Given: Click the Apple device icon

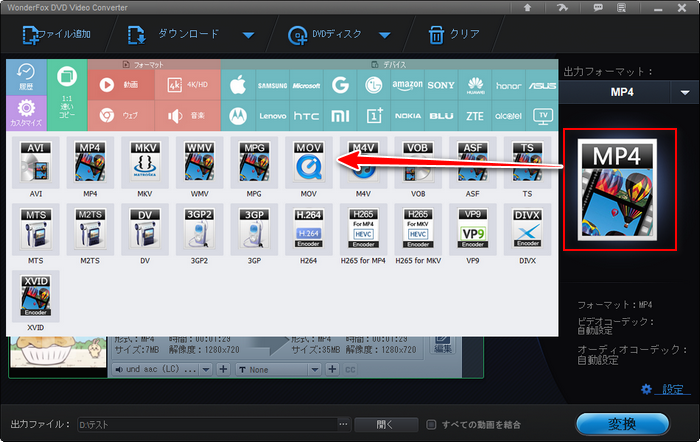Looking at the screenshot, I should click(238, 85).
